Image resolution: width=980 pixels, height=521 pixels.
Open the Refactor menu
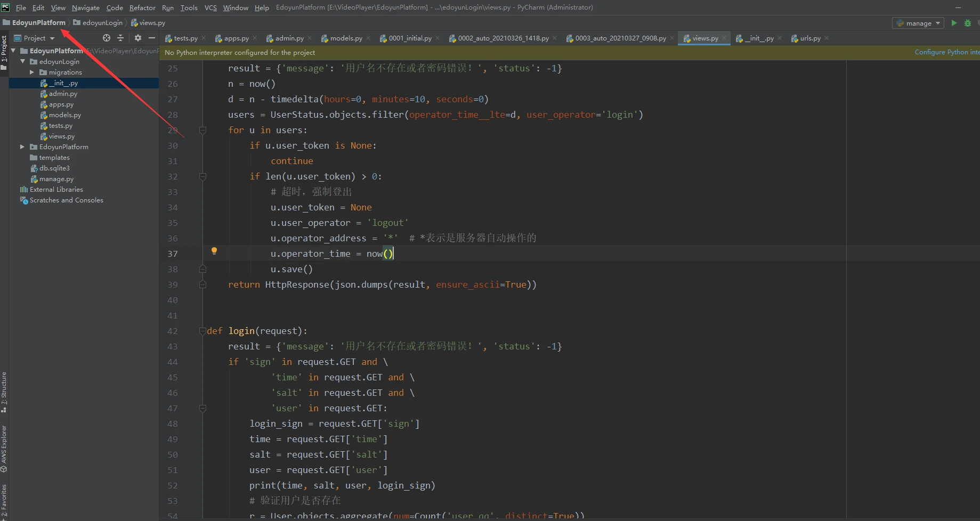[x=142, y=7]
